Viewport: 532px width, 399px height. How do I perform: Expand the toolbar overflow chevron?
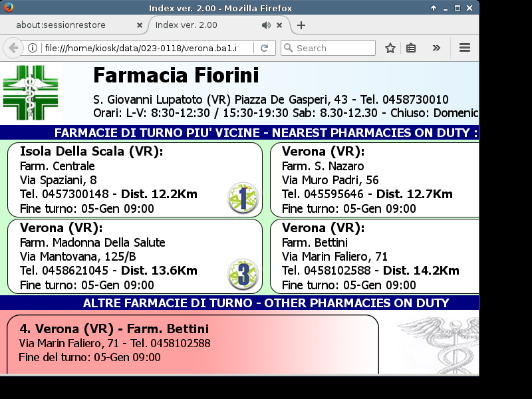point(436,48)
